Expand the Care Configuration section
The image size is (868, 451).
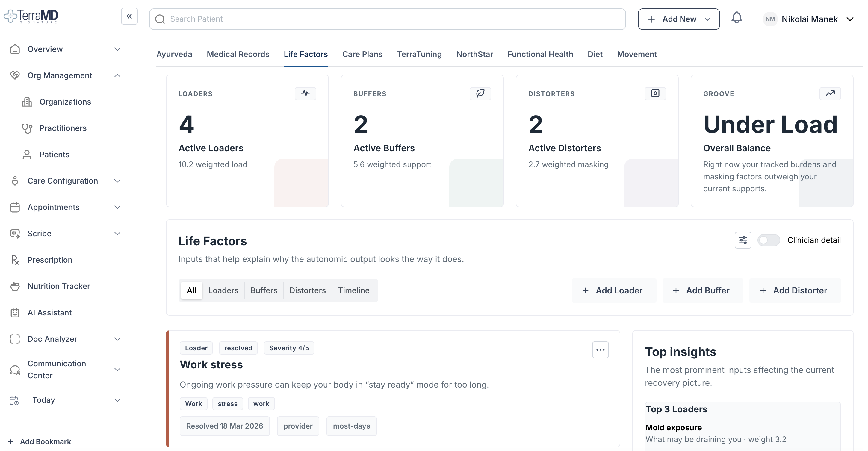point(117,181)
